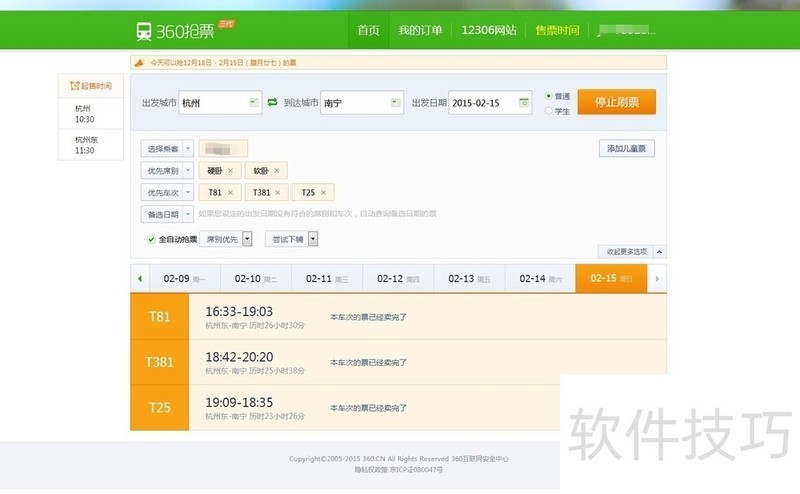Select the 02-10 date tab
The height and width of the screenshot is (494, 800).
point(256,279)
